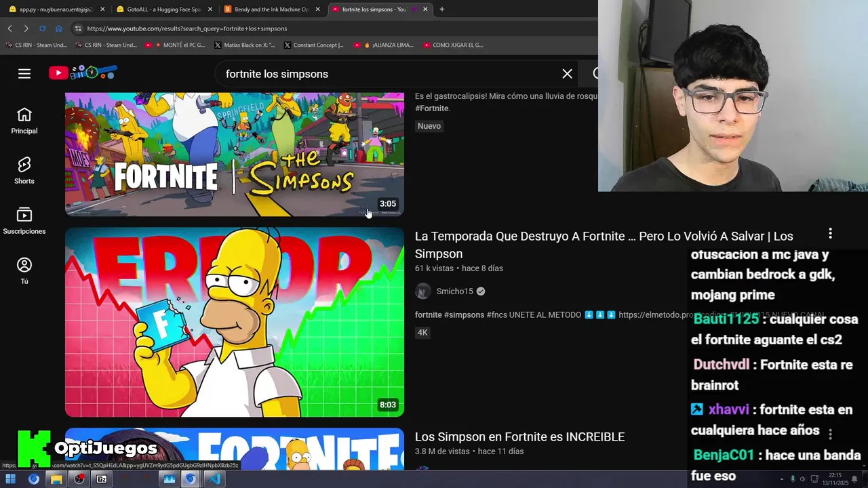Viewport: 868px width, 488px height.
Task: Open a new browser tab
Action: 442,9
